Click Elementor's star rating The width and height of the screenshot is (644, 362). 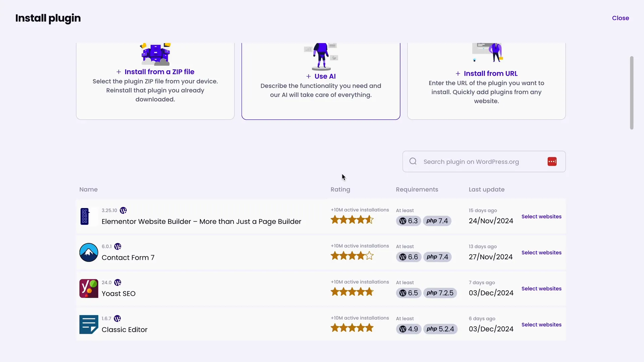click(352, 220)
